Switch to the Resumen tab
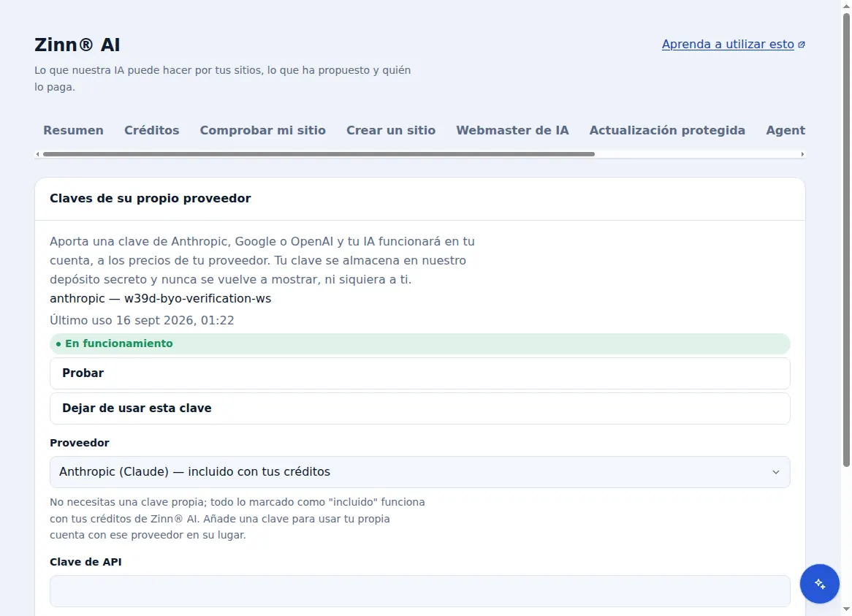 (x=73, y=130)
